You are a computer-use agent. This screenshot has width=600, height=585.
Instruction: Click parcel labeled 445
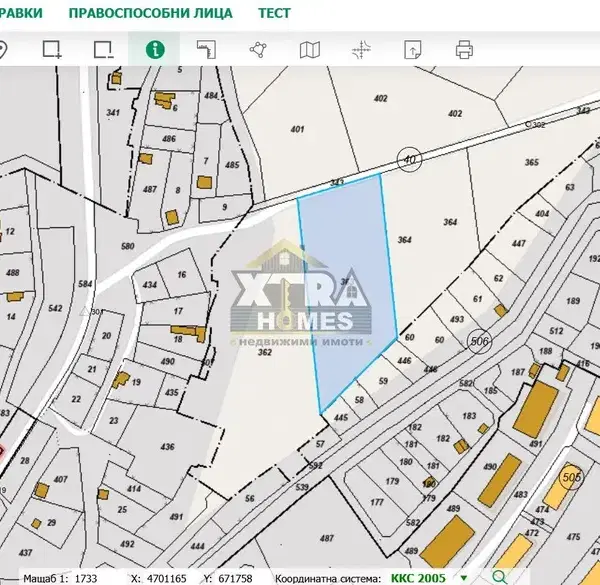tap(341, 417)
